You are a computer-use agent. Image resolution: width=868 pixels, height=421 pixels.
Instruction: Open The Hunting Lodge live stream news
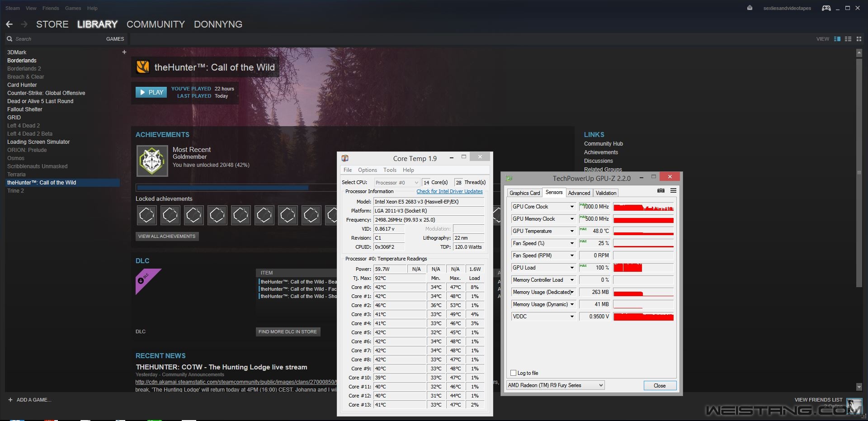[222, 367]
